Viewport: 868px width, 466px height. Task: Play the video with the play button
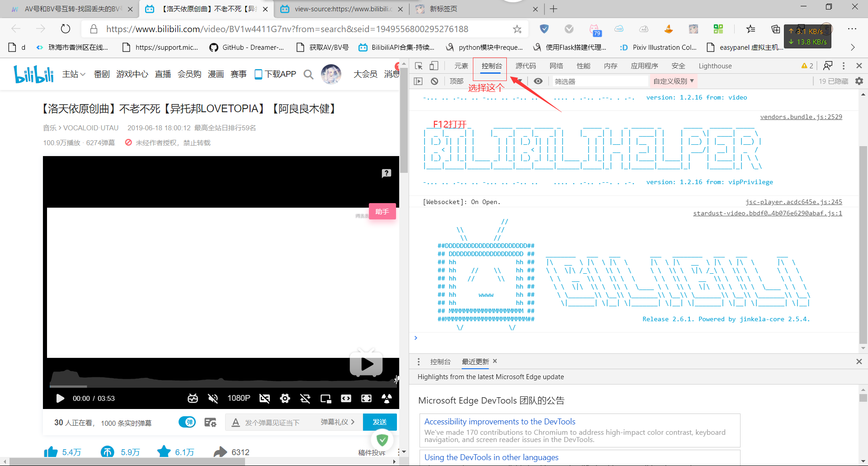coord(60,399)
